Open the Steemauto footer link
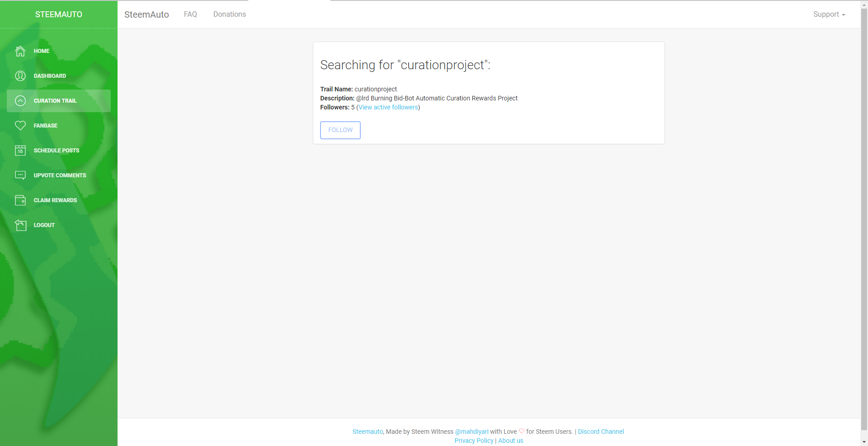This screenshot has width=868, height=446. (x=368, y=432)
